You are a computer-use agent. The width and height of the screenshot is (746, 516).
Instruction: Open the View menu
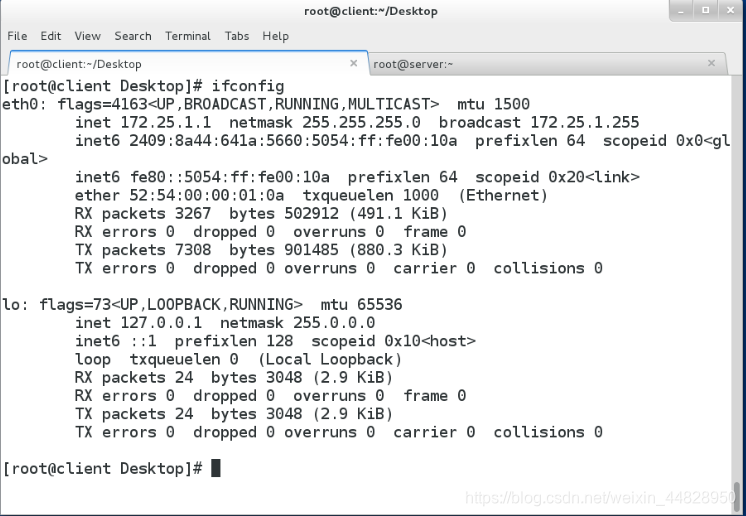click(x=88, y=36)
